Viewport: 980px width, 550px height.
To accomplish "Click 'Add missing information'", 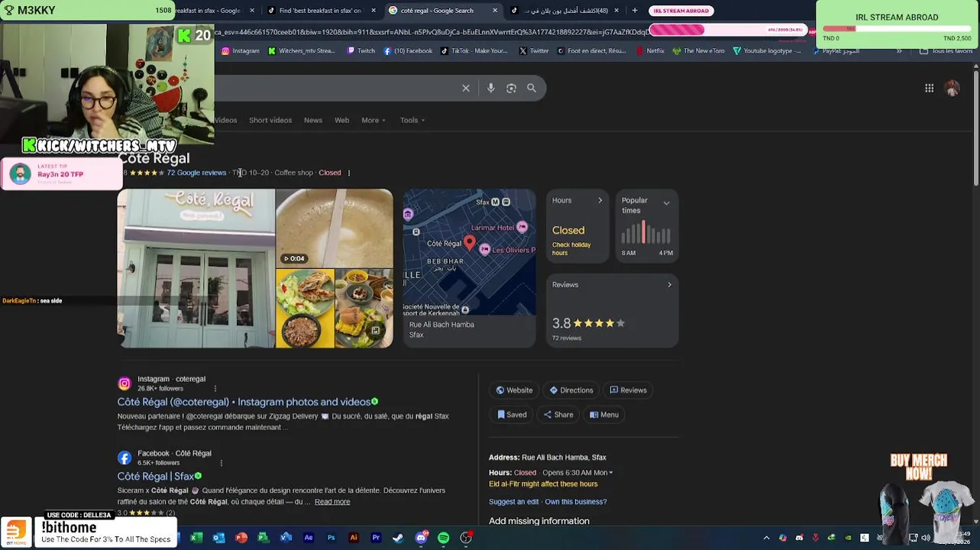I will [539, 521].
